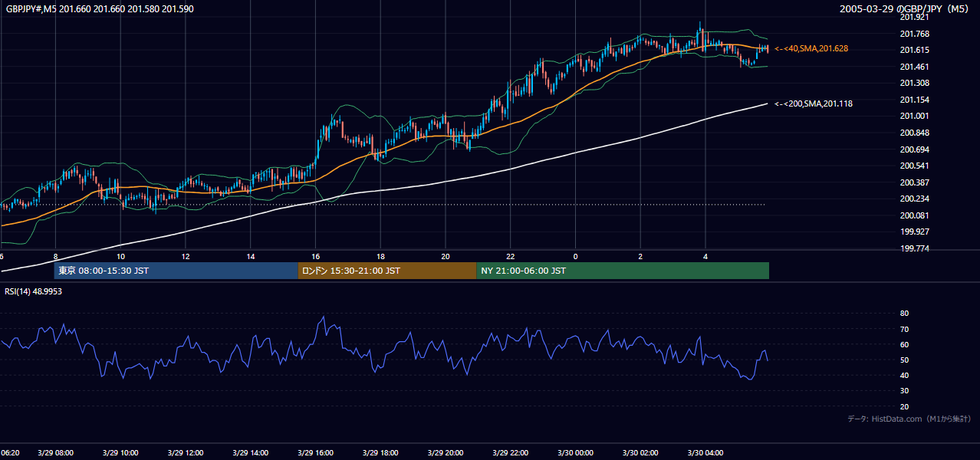Click hour tick 16 under the price chart
The height and width of the screenshot is (460, 980).
[x=315, y=256]
